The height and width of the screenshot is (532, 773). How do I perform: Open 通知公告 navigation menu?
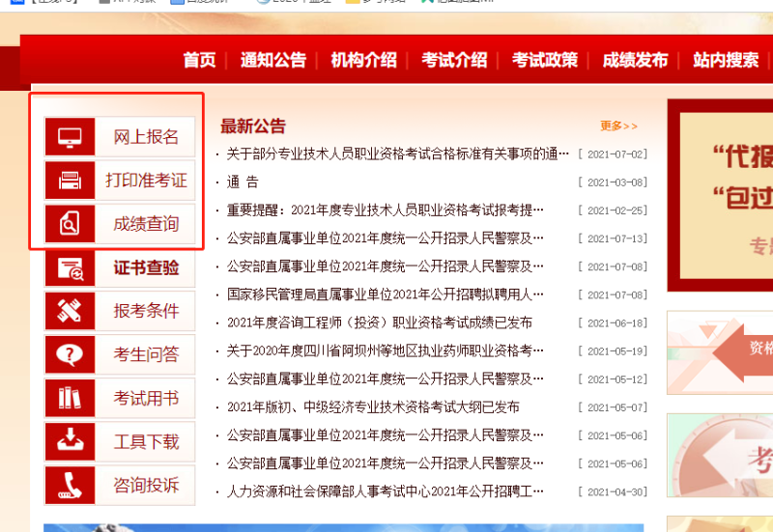point(273,60)
